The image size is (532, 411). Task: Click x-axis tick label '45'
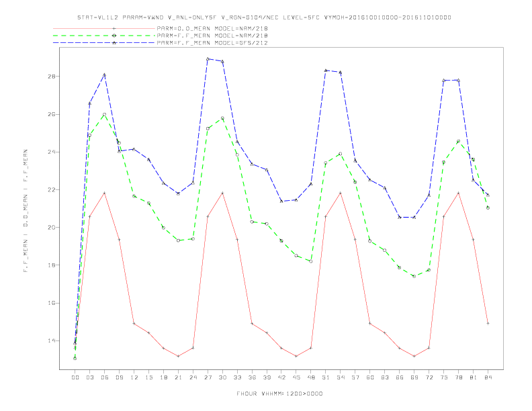pyautogui.click(x=296, y=377)
